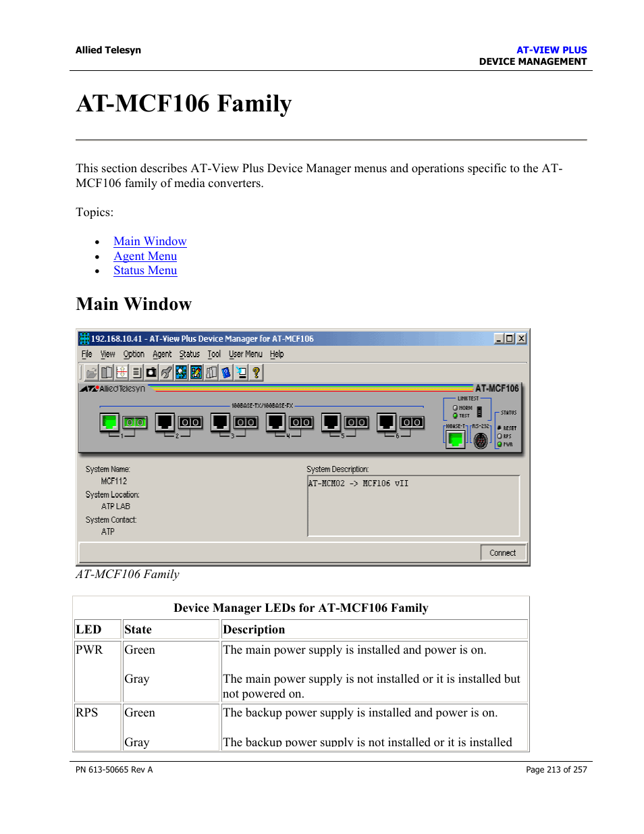Follow the Main Window topic link
This screenshot has width=644, height=834.
coord(150,241)
